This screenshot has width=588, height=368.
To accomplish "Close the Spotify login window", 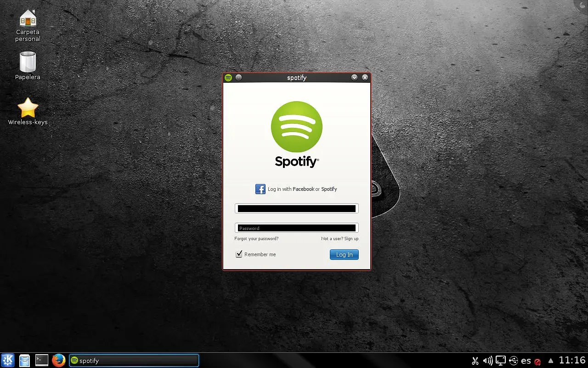I will pyautogui.click(x=365, y=77).
